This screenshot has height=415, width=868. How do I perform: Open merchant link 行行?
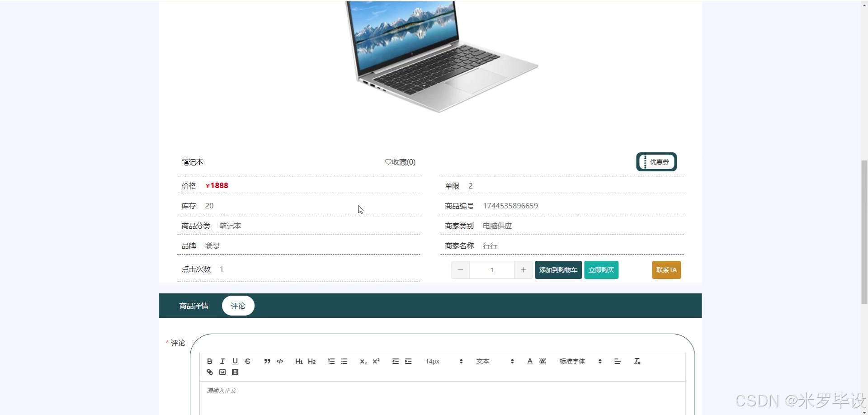pos(490,246)
